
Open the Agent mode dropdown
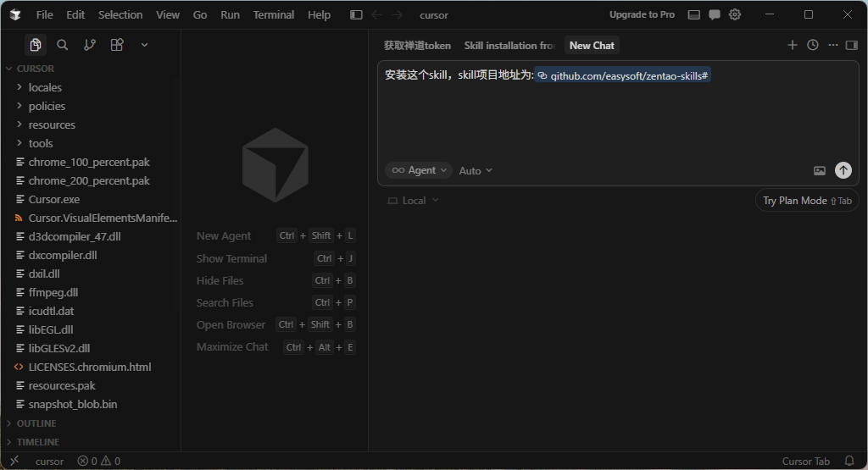coord(419,170)
